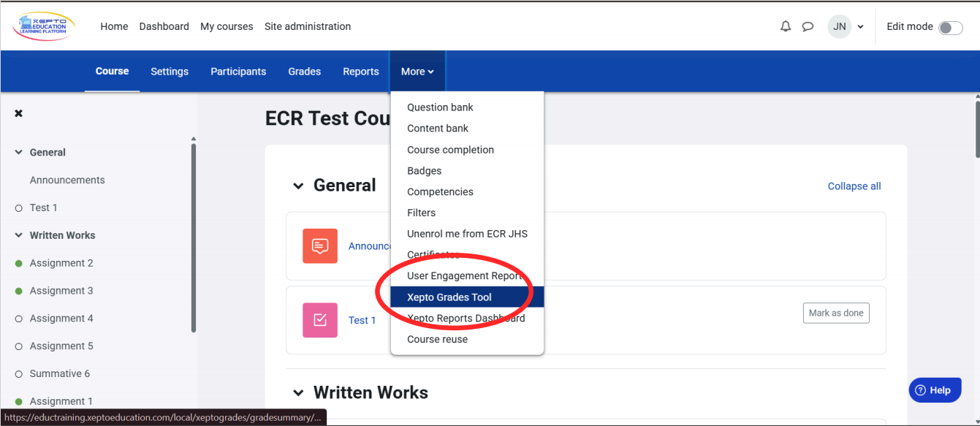This screenshot has height=426, width=980.
Task: Close the course index drawer X
Action: tap(19, 113)
